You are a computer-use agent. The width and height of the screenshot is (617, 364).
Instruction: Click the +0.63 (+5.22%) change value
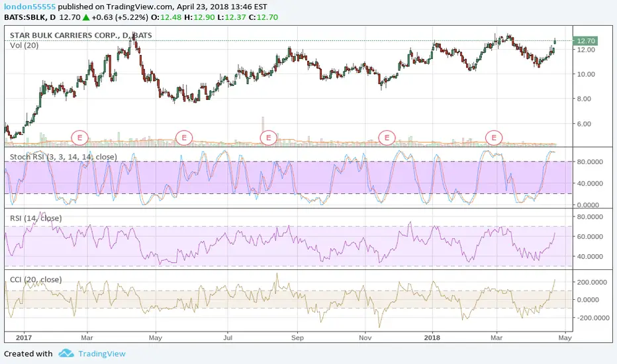pos(120,17)
